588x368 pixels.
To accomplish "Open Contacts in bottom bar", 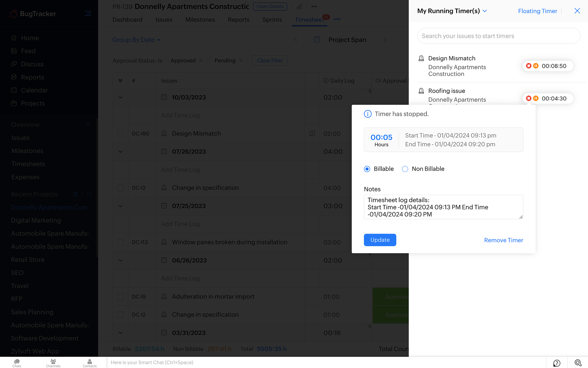I will click(89, 363).
